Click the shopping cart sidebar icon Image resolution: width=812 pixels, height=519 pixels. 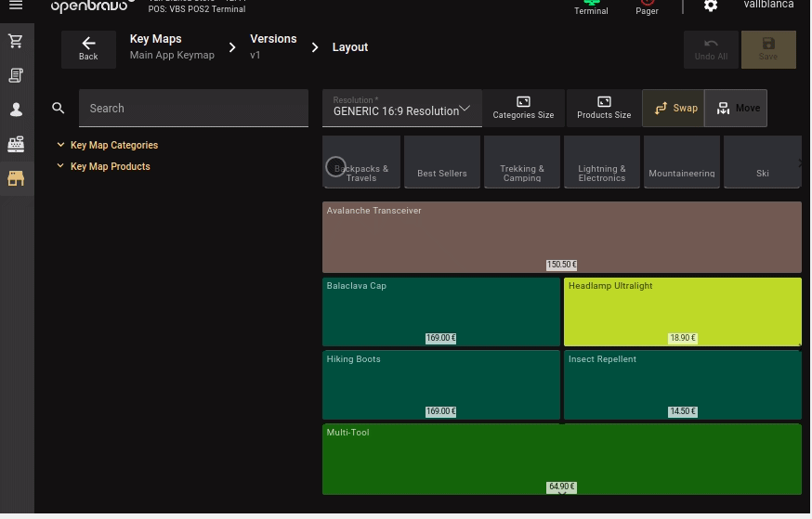coord(16,42)
